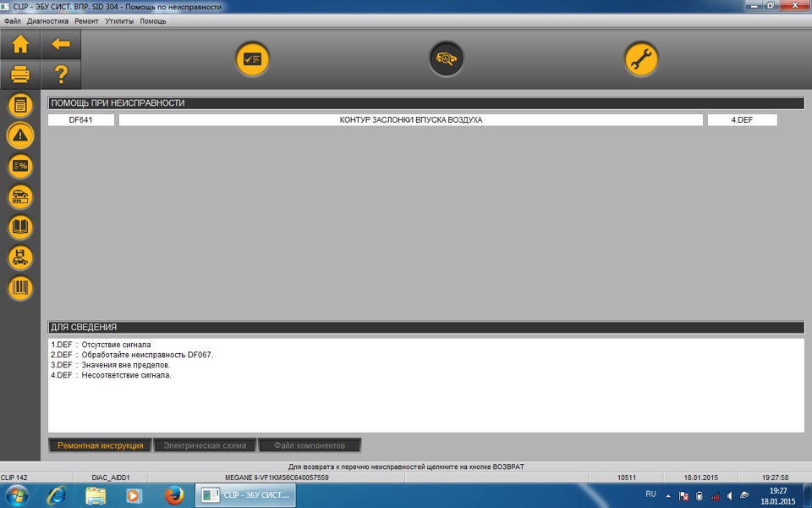
Task: Click the network signal tray icon
Action: tap(715, 496)
